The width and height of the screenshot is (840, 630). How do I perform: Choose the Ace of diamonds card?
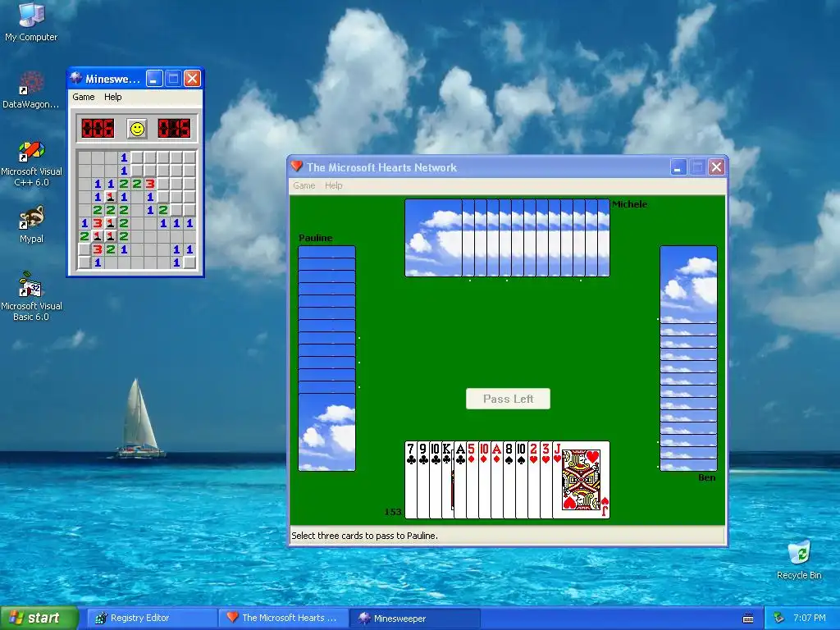[x=497, y=479]
